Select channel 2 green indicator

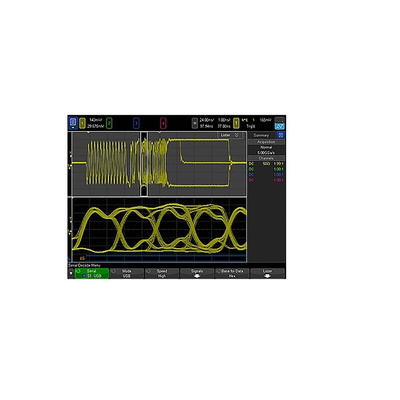[x=109, y=123]
